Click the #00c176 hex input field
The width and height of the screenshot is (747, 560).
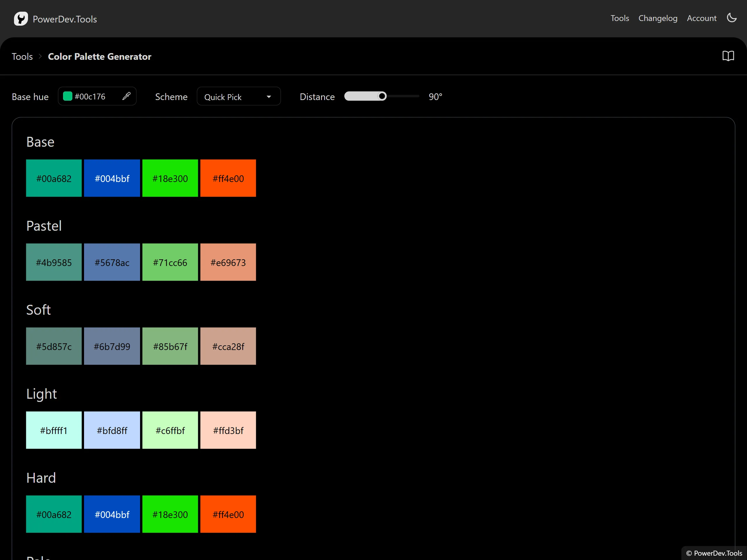pyautogui.click(x=95, y=97)
